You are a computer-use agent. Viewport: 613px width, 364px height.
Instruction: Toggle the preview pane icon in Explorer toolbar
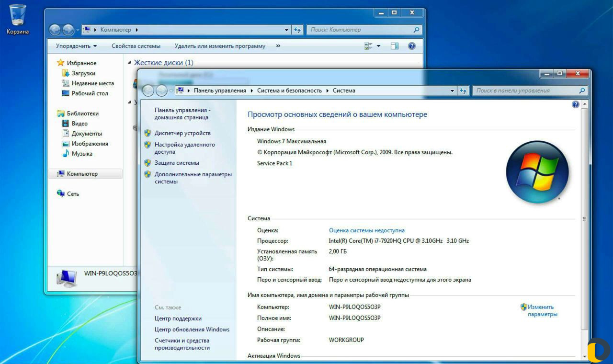(x=395, y=46)
